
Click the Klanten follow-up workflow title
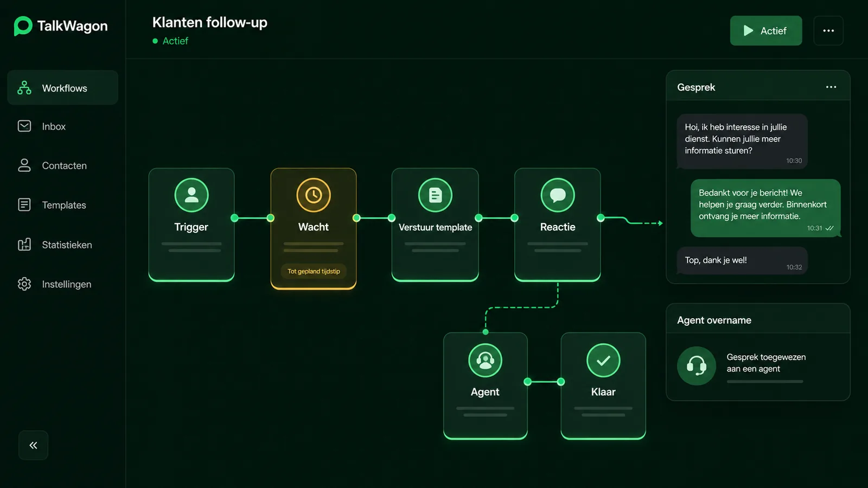coord(209,22)
